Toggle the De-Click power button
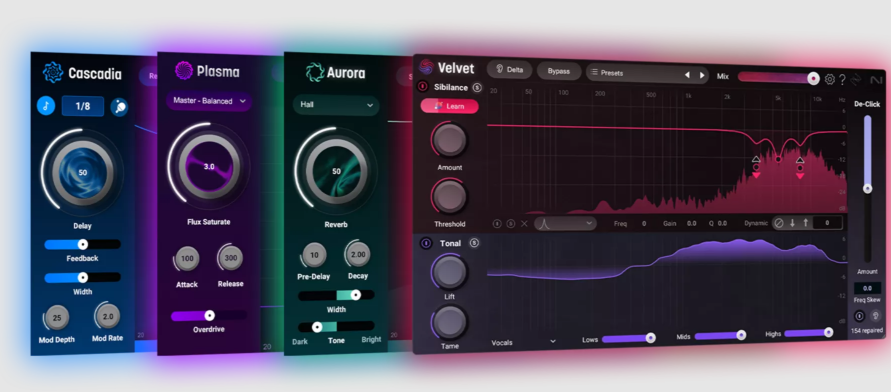Viewport: 891px width, 392px height. (x=860, y=316)
